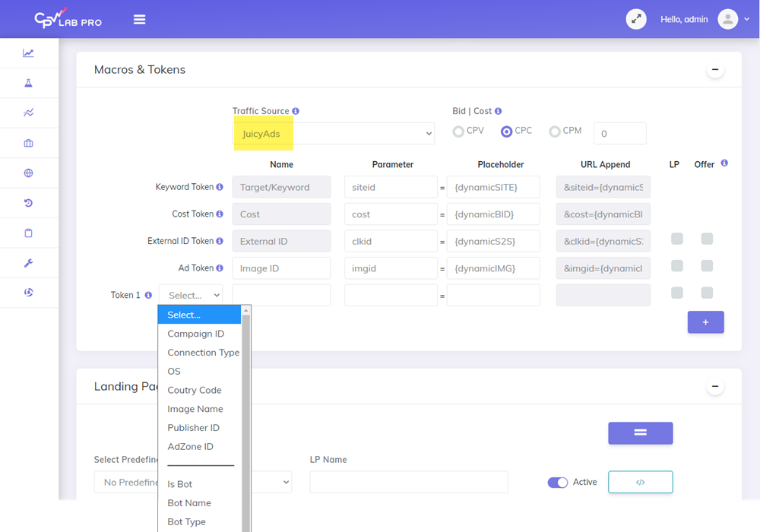Click the clipboard icon in the sidebar

point(28,233)
